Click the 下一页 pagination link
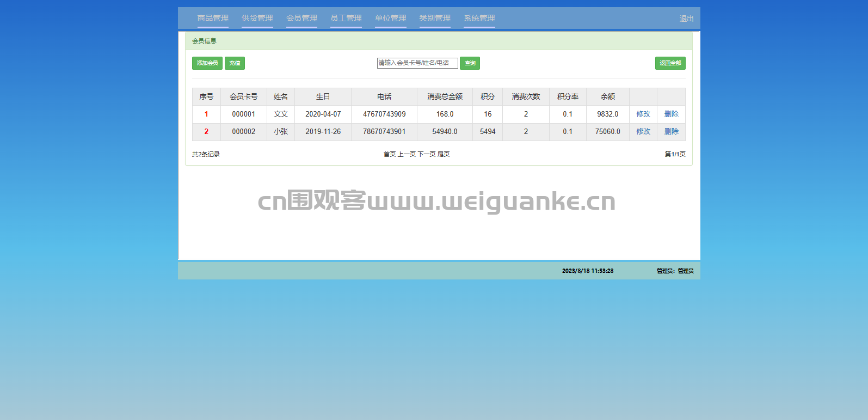Viewport: 868px width, 420px height. pos(427,155)
